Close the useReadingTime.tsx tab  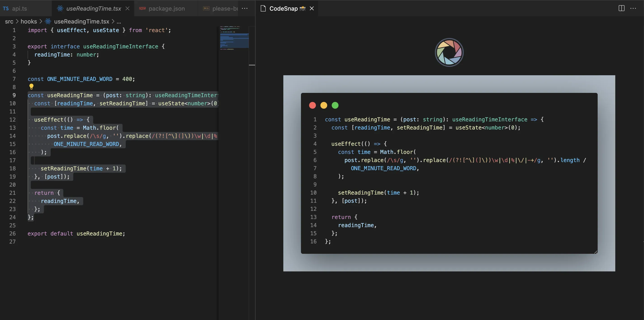coord(128,8)
